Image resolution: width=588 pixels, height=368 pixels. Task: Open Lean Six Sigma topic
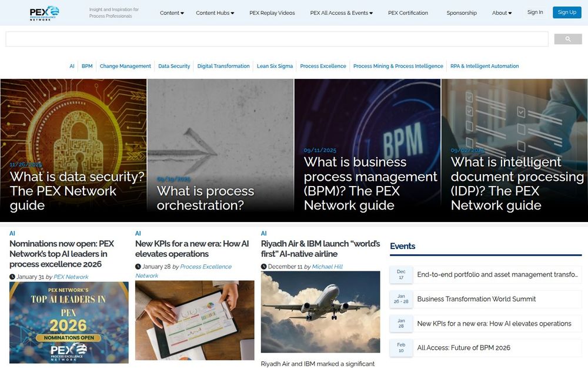tap(275, 66)
